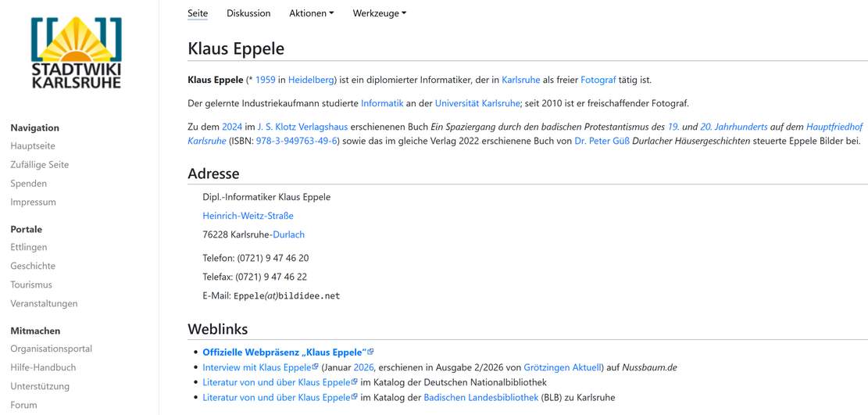Click external-link icon after Interview mit Klaus Eppele

[x=316, y=367]
